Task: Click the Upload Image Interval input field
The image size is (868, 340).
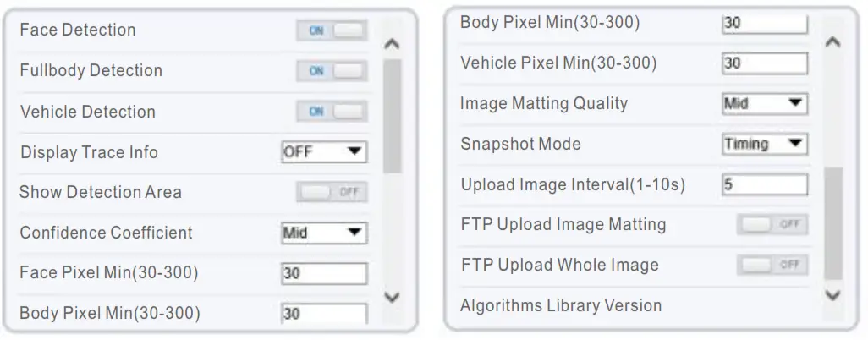Action: tap(765, 184)
